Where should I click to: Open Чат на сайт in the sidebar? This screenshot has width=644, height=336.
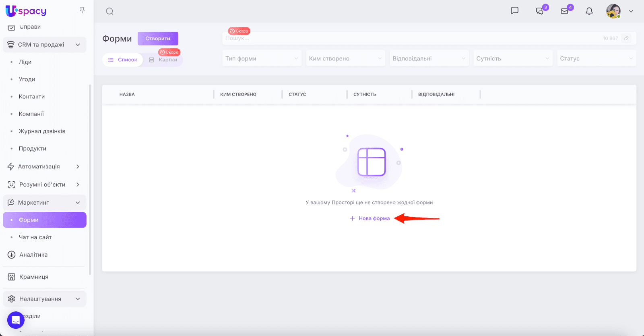point(35,237)
